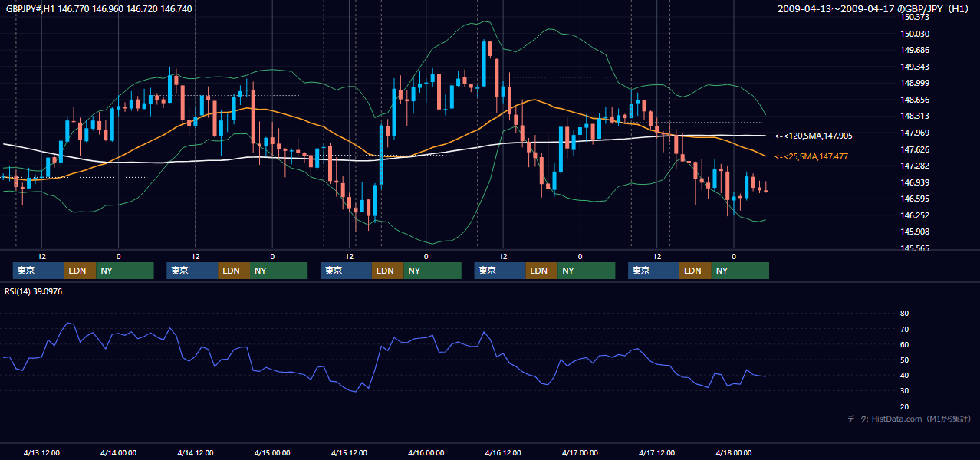
Task: Click RSI scale value 30
Action: 905,391
